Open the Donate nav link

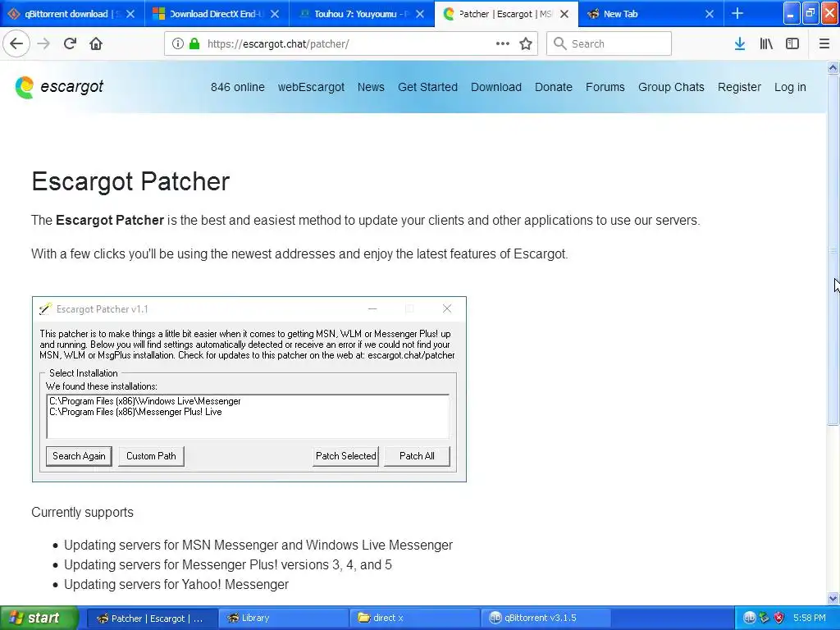[x=554, y=87]
